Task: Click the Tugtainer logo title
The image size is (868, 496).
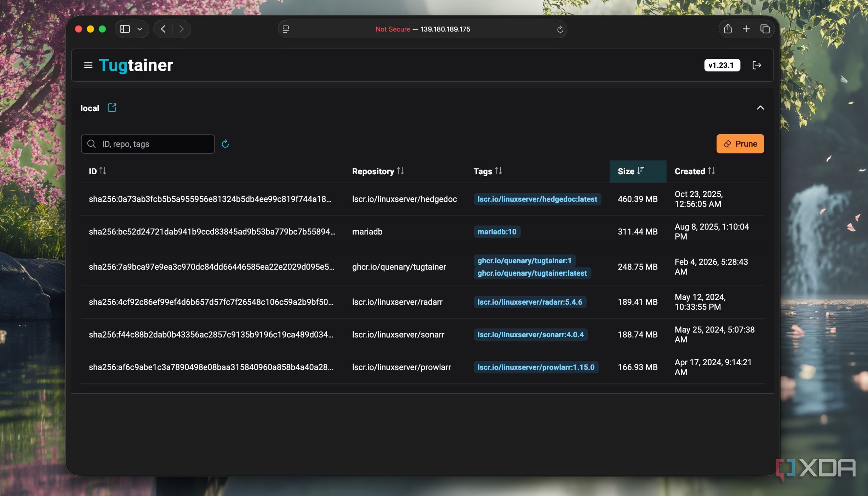Action: click(136, 65)
